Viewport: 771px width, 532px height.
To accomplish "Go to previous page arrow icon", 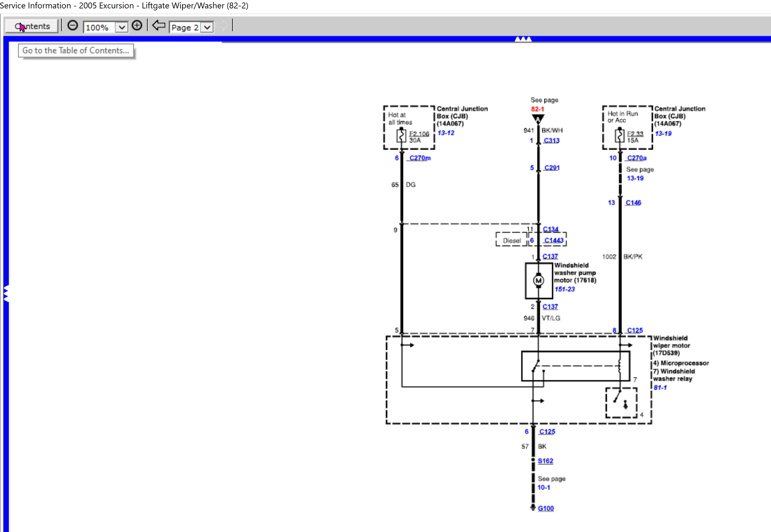I will pyautogui.click(x=158, y=25).
